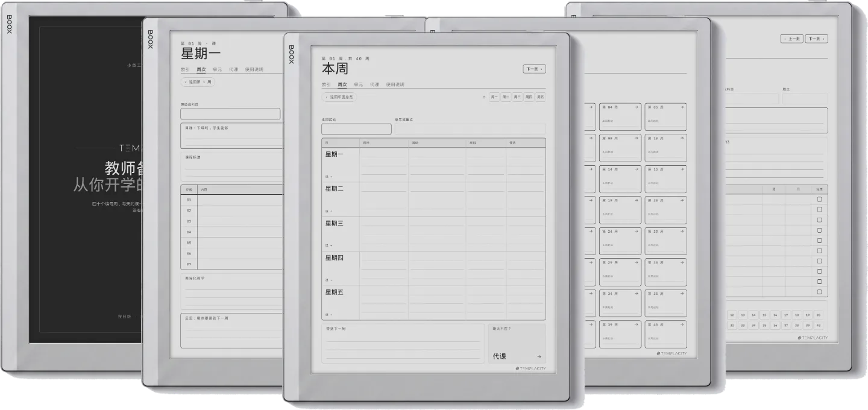Open week 第 30 周 card arrow
Viewport: 868px width, 410px height.
pyautogui.click(x=682, y=263)
